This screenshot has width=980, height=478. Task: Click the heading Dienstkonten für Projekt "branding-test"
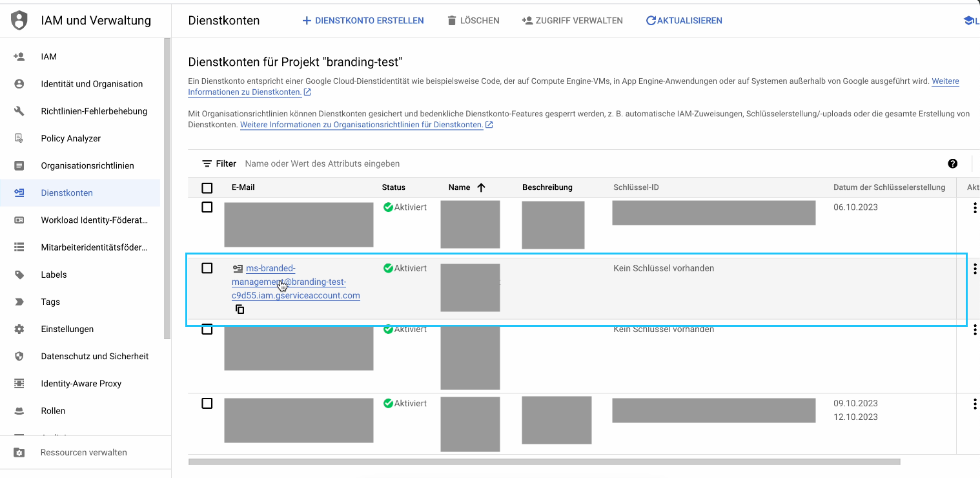(x=295, y=62)
